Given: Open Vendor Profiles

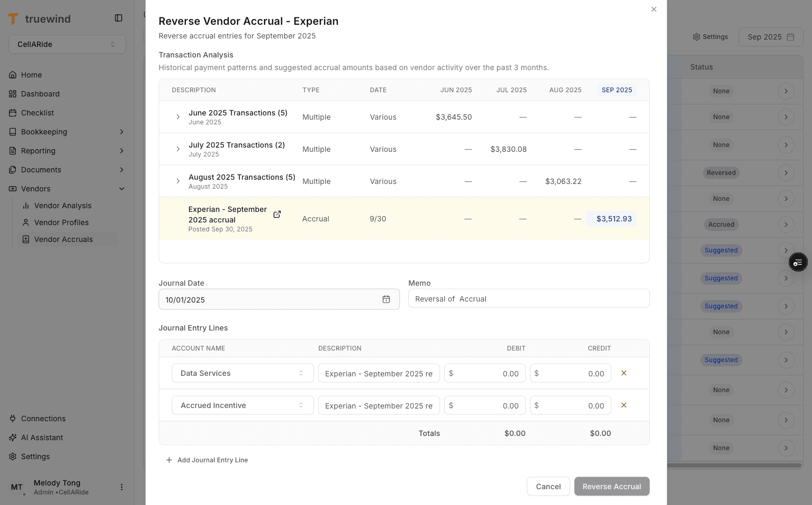Looking at the screenshot, I should 61,222.
